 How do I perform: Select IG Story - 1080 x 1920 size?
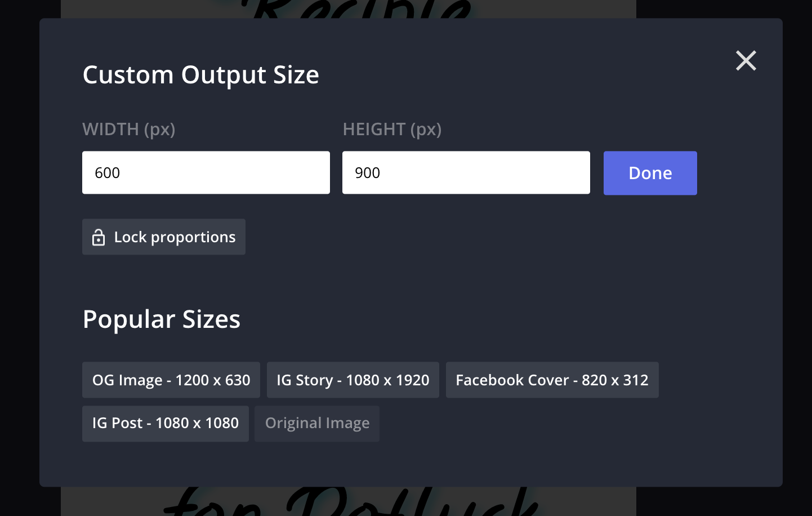tap(353, 380)
